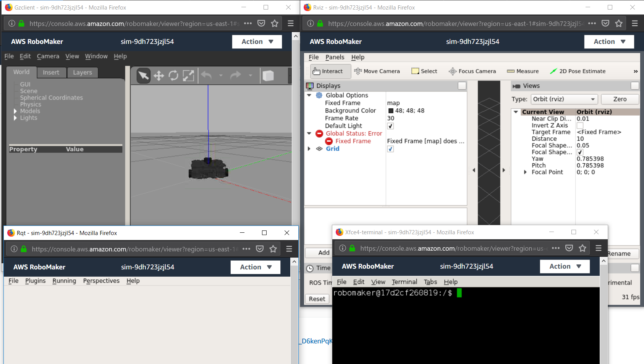This screenshot has height=364, width=644.
Task: Expand the Models tree item in Gazebo
Action: tap(15, 111)
